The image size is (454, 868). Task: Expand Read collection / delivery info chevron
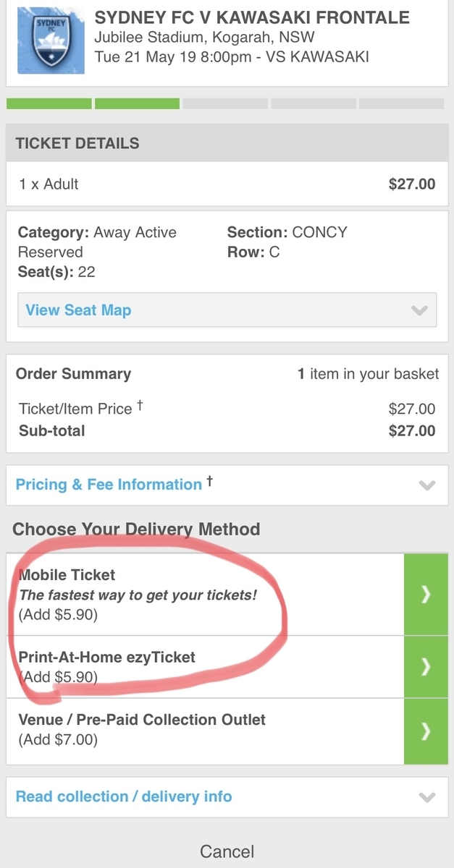tap(427, 797)
